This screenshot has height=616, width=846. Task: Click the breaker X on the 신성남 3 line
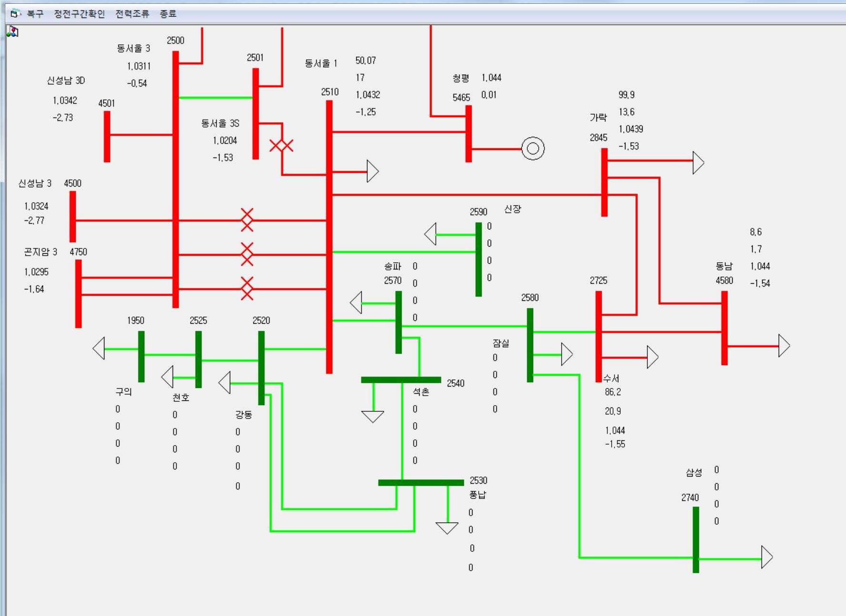(247, 220)
